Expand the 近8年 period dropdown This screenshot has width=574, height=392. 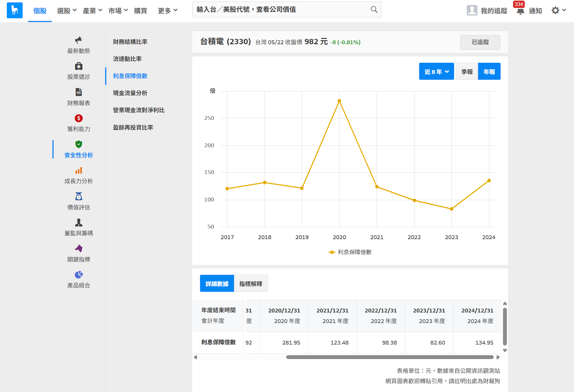(x=436, y=71)
